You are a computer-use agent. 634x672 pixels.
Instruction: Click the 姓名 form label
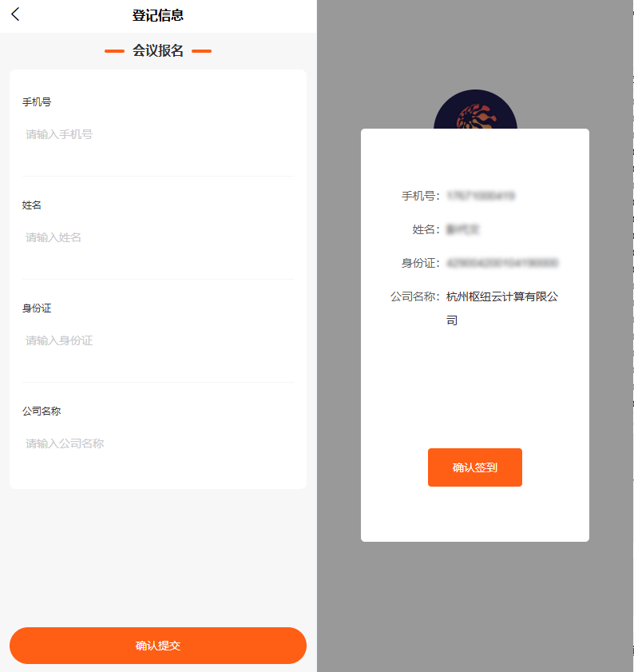[32, 205]
